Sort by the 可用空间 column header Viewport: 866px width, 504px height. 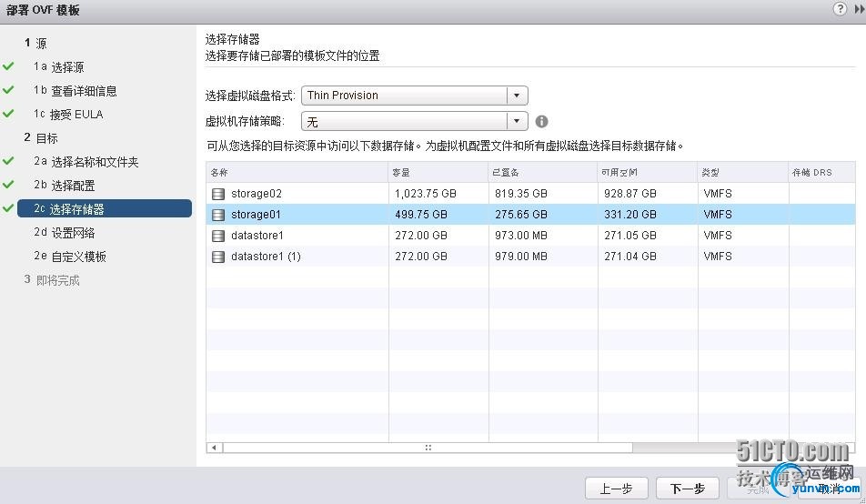[648, 173]
